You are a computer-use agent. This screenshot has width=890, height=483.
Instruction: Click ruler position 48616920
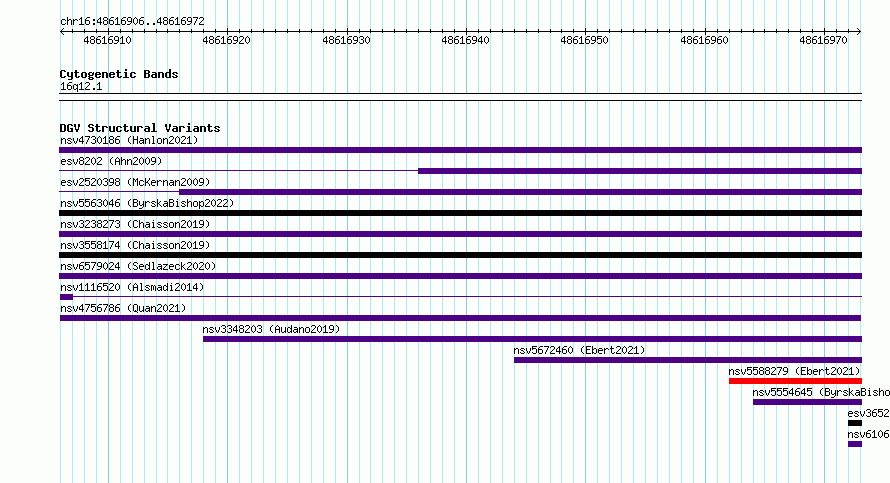[226, 40]
